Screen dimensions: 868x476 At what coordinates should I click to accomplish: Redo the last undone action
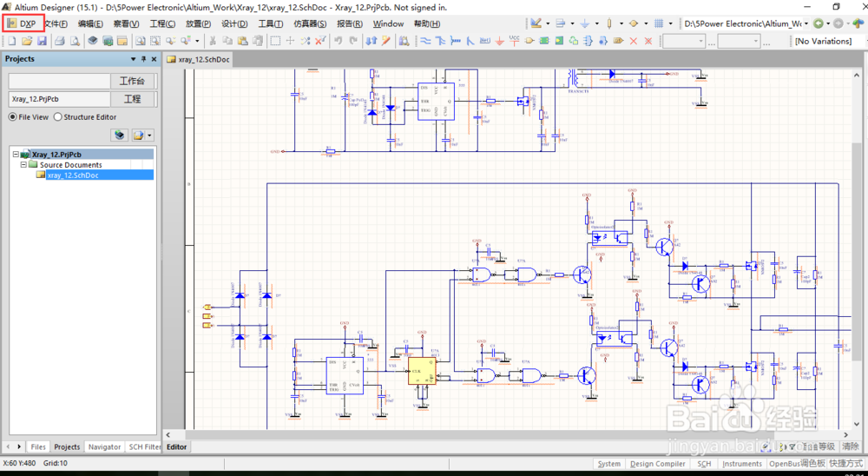353,41
